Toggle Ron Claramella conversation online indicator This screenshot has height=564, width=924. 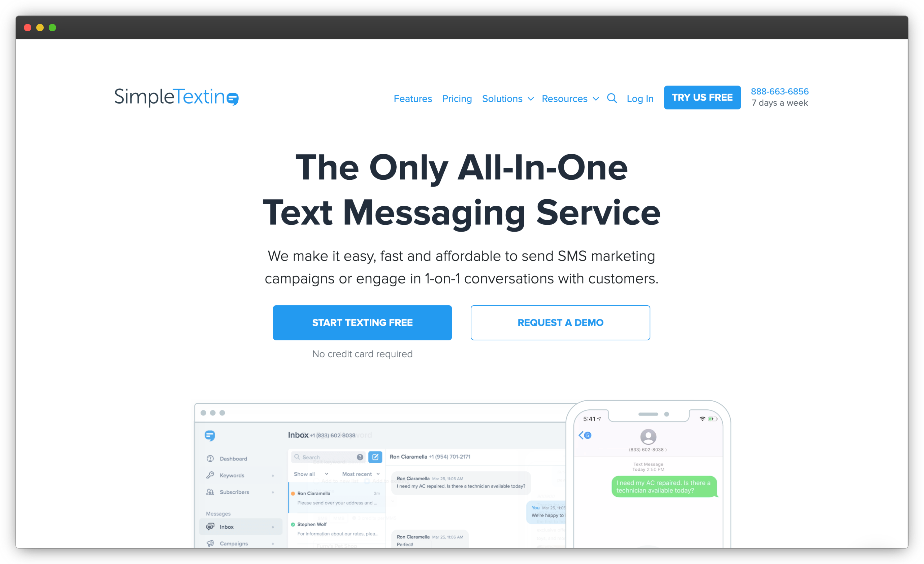(x=294, y=493)
